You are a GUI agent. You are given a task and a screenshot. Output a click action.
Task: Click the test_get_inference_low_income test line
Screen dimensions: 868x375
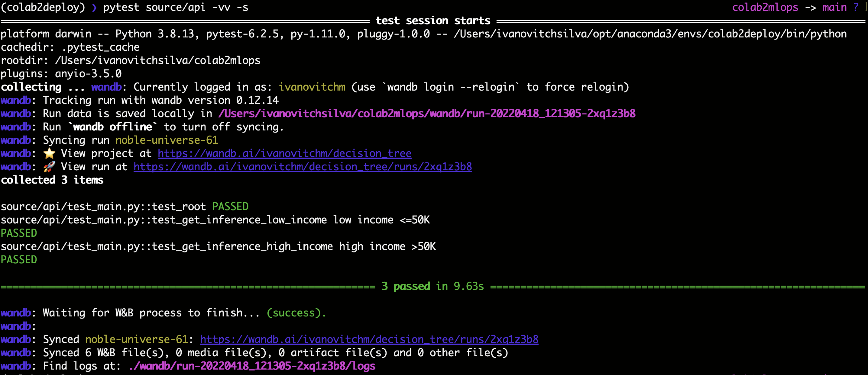click(x=164, y=220)
